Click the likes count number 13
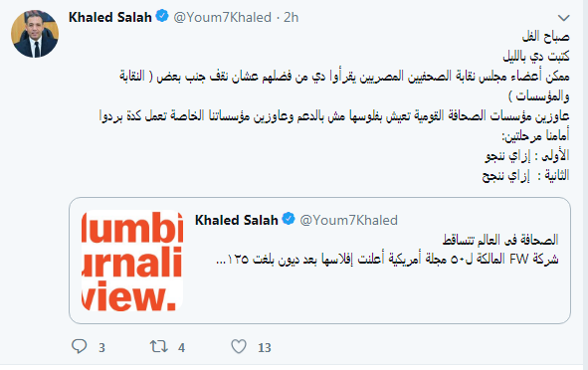The image size is (588, 370). point(265,348)
